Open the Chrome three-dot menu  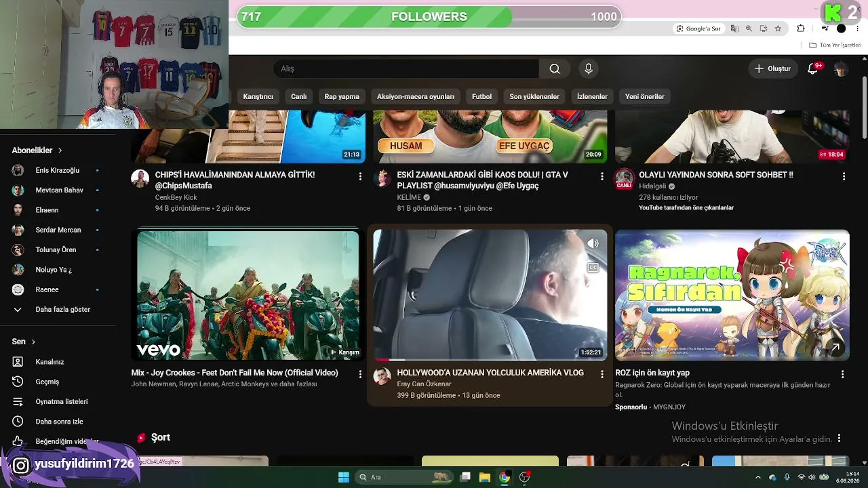tap(857, 28)
